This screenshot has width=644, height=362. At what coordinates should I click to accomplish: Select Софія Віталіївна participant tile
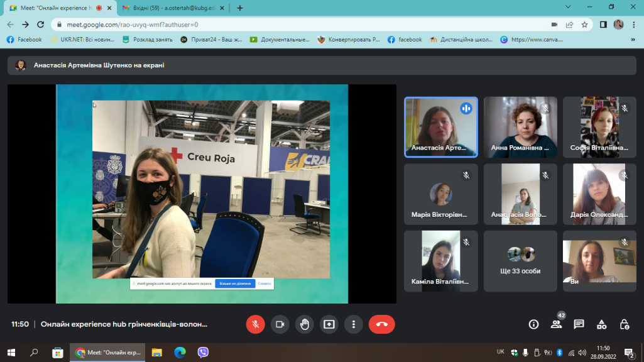pyautogui.click(x=599, y=128)
